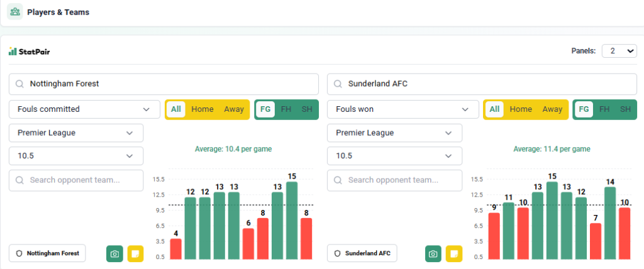
Task: Click the Players & Teams icon
Action: click(16, 12)
